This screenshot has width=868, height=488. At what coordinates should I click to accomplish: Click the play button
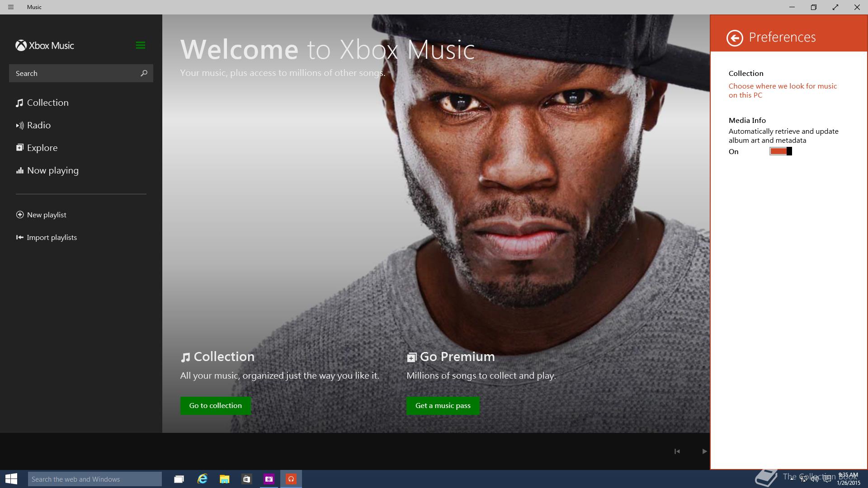pyautogui.click(x=704, y=451)
